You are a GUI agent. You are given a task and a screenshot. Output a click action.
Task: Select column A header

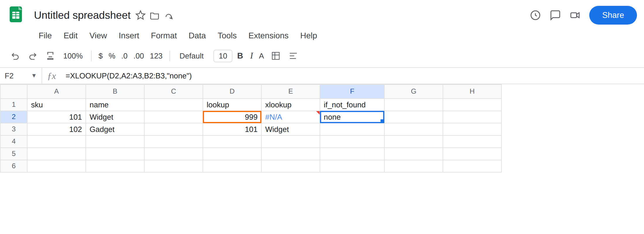[56, 92]
